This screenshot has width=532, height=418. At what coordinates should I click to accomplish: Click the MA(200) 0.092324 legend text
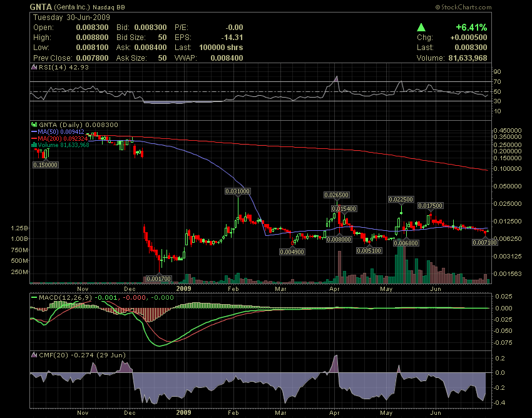63,138
